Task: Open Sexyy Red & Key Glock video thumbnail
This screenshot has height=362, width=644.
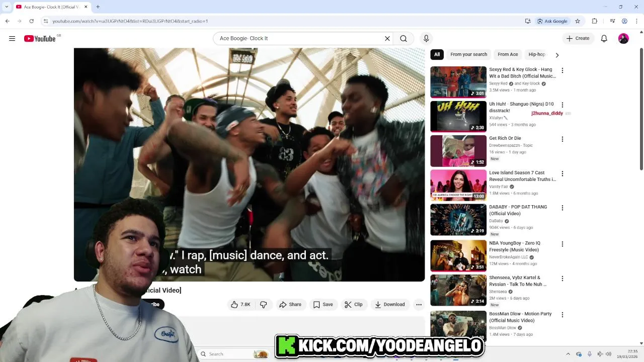Action: [x=458, y=82]
